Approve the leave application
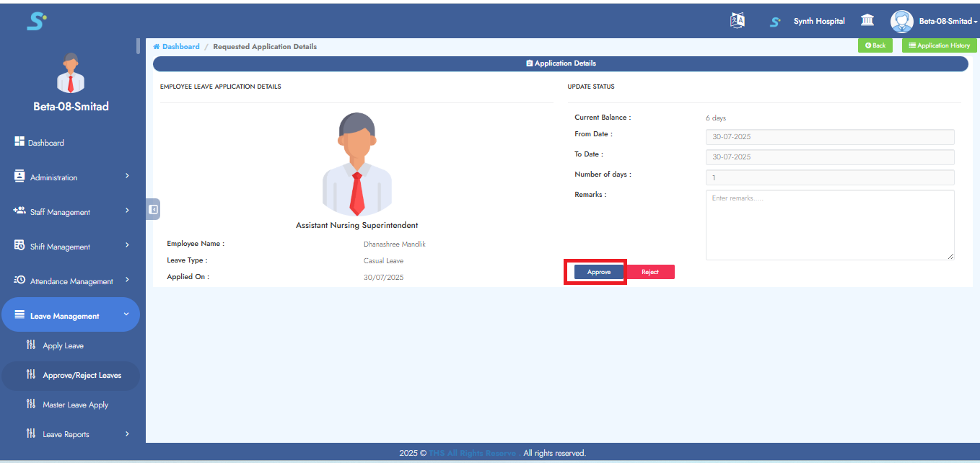Viewport: 980px width, 463px height. [599, 272]
